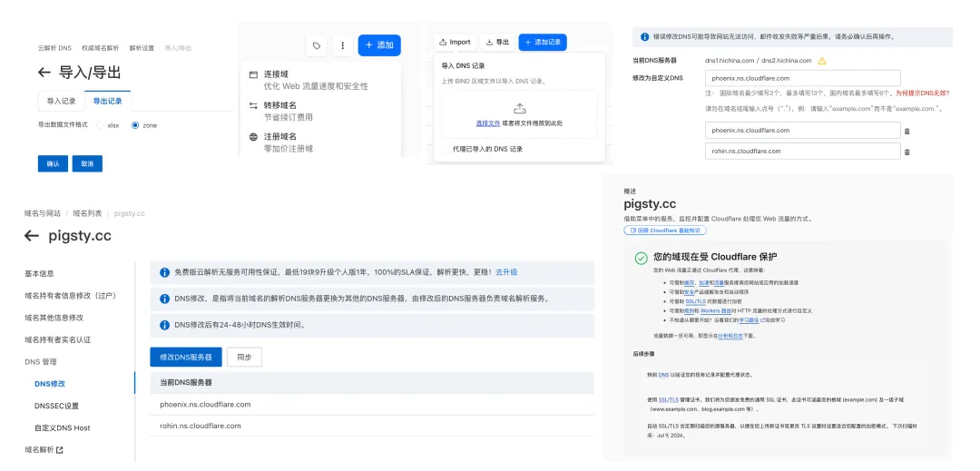
Task: Click the back arrow beside 导入/导出
Action: [x=44, y=73]
